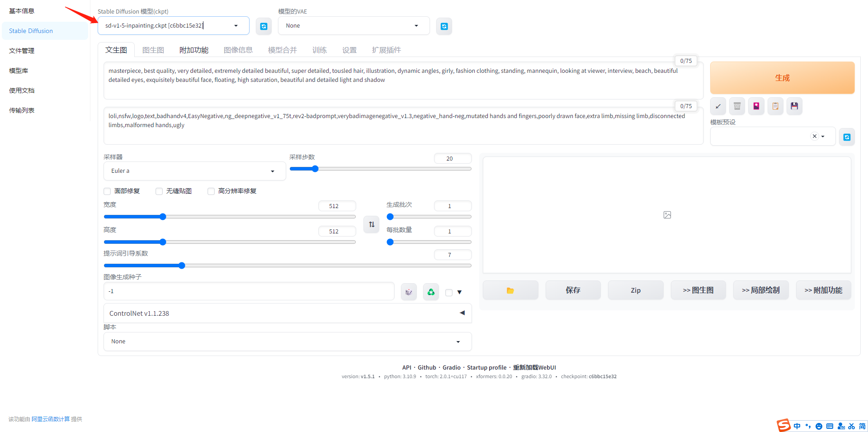Image resolution: width=868 pixels, height=432 pixels.
Task: Open the 阿里云函数计算 link at the bottom left
Action: (51, 419)
